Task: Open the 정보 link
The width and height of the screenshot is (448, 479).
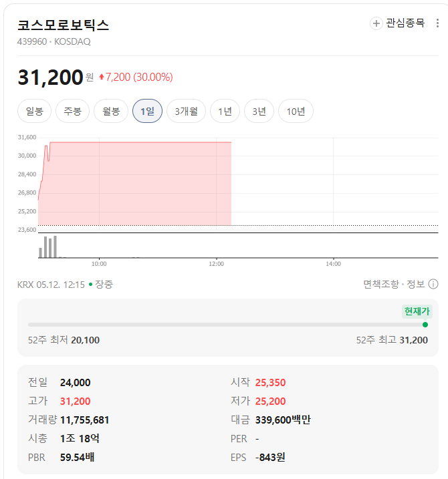Action: [x=416, y=284]
